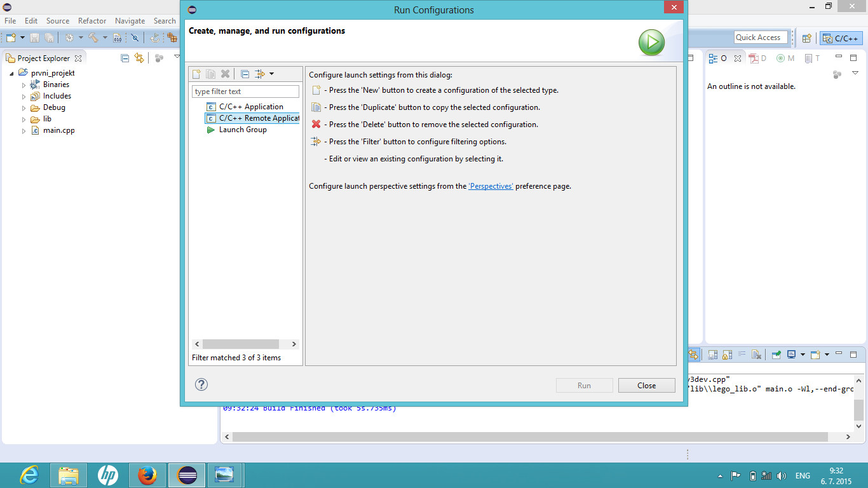Click the filter launch configurations icon
Viewport: 868px width, 488px height.
tap(260, 74)
